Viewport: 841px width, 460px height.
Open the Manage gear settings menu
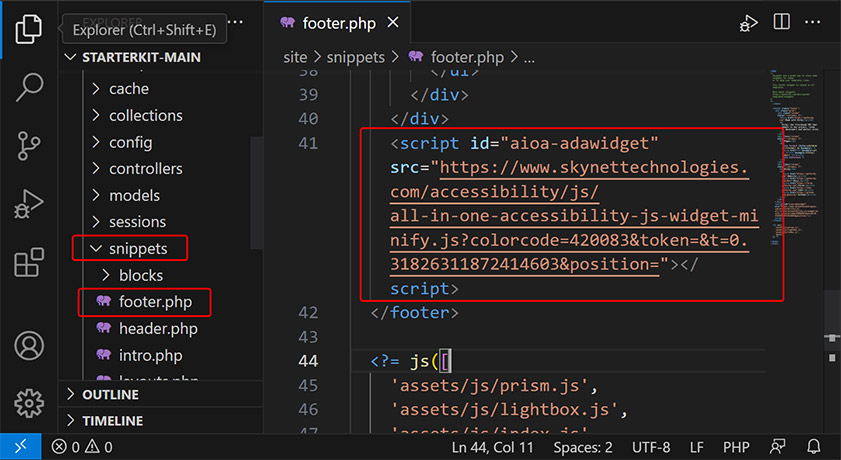(x=29, y=403)
